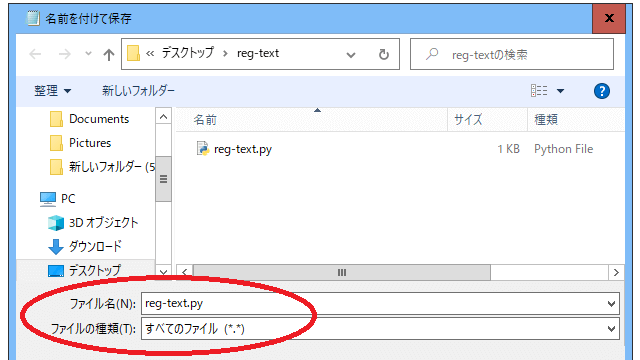Select reg-text in the address breadcrumb
640x360 pixels.
(258, 53)
